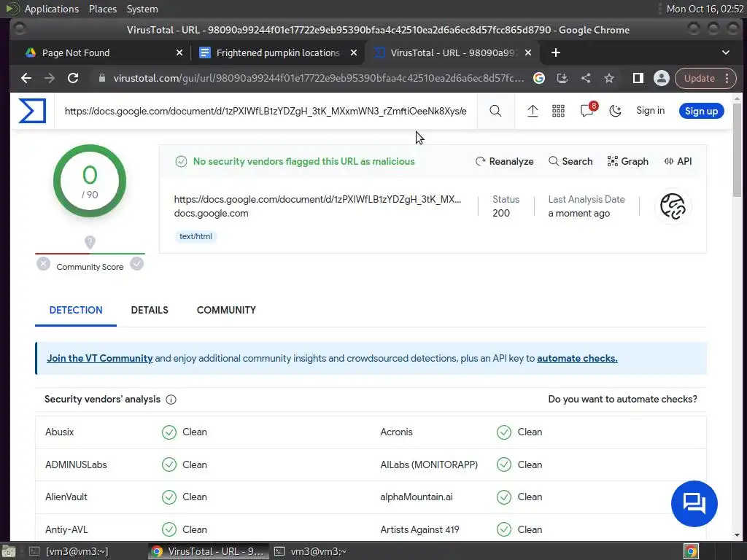Click the VirusTotal logo icon

[32, 111]
